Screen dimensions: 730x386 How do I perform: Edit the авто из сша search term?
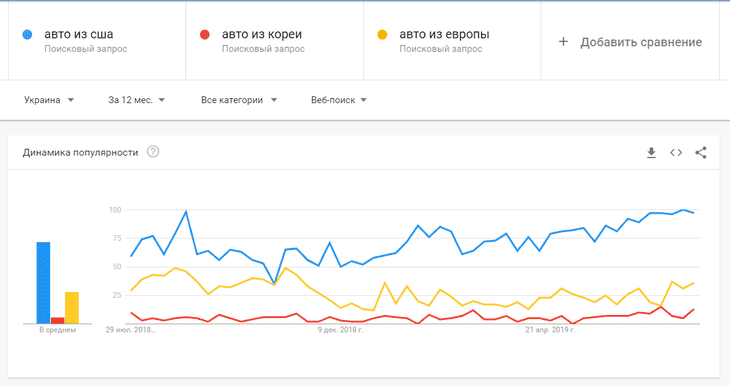tap(79, 34)
